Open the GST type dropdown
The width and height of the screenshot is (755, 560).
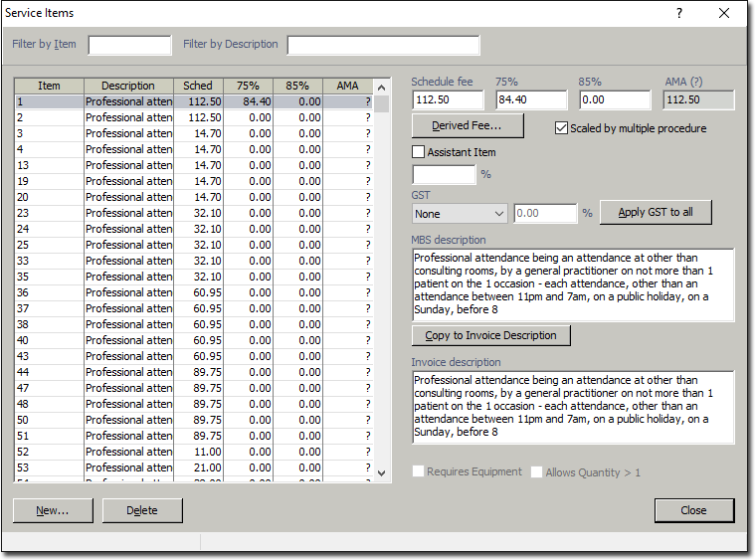click(461, 214)
